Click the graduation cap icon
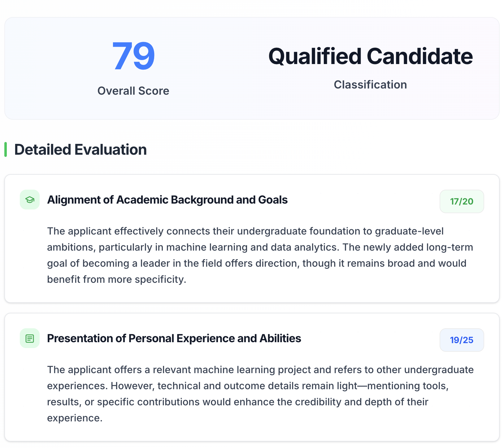The height and width of the screenshot is (448, 504). [30, 200]
